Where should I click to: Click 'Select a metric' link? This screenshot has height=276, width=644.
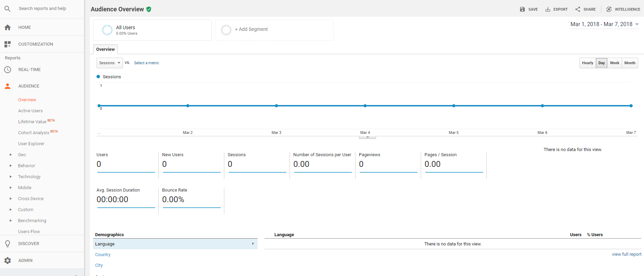[x=147, y=63]
